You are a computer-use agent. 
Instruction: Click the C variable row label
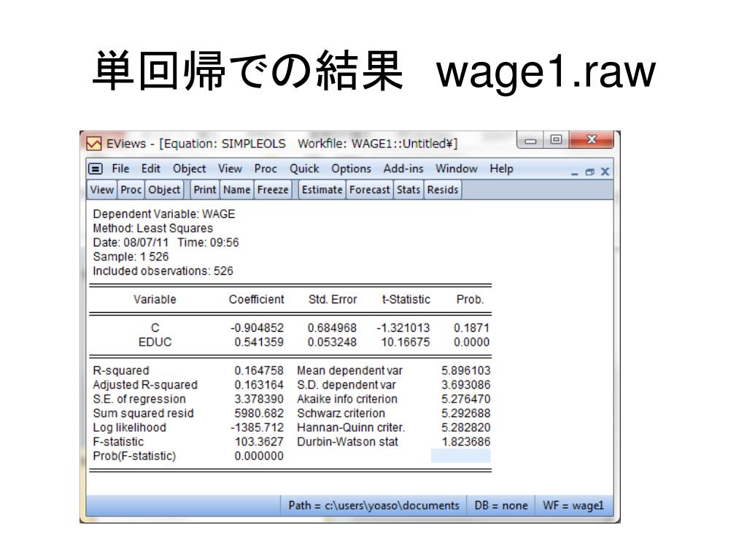tap(155, 327)
